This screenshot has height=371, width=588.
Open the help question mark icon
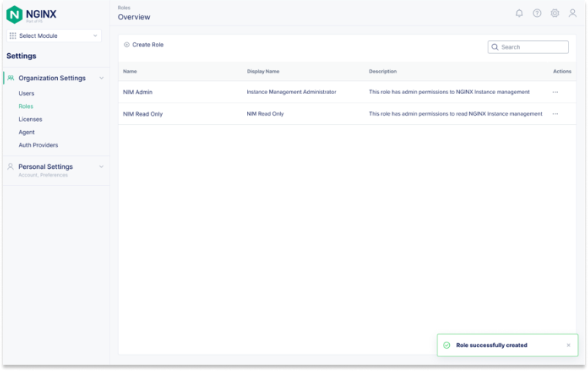tap(537, 13)
